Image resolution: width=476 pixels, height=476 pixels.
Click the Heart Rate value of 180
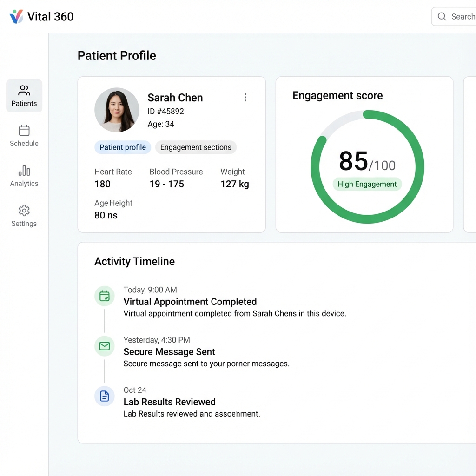click(x=102, y=184)
